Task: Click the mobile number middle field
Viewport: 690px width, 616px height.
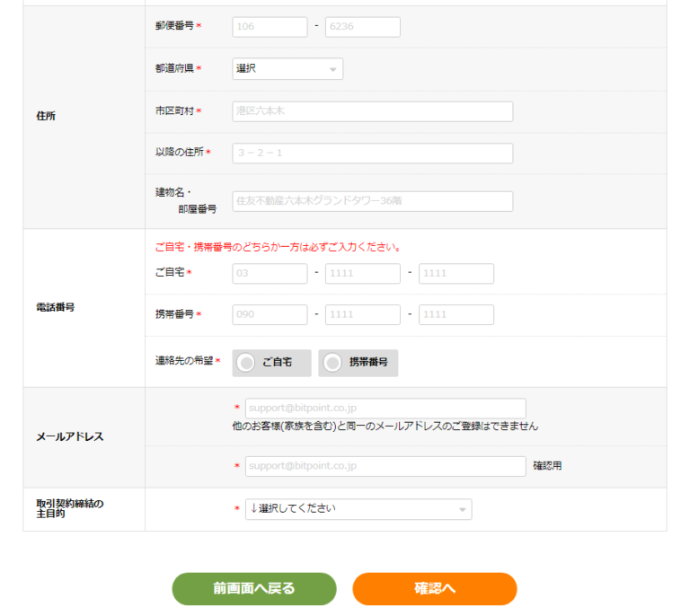Action: tap(362, 315)
